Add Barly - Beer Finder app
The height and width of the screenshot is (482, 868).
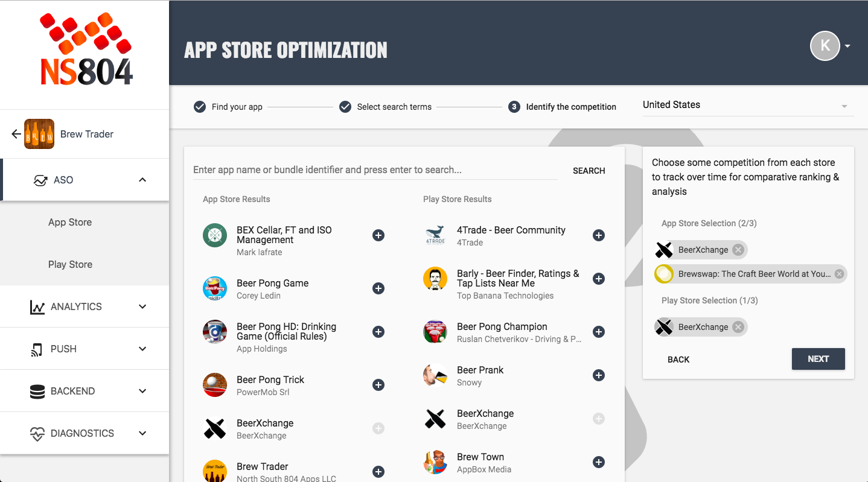(599, 279)
